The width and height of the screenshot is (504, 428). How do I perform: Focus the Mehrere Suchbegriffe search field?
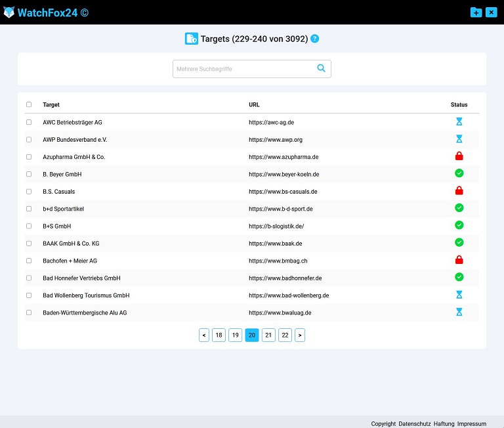point(243,69)
